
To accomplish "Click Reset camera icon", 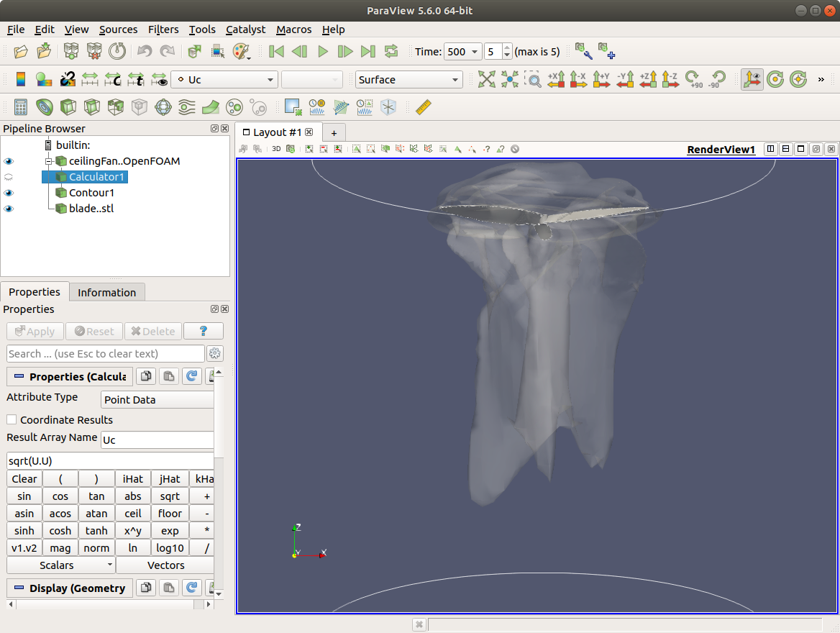I will 486,79.
